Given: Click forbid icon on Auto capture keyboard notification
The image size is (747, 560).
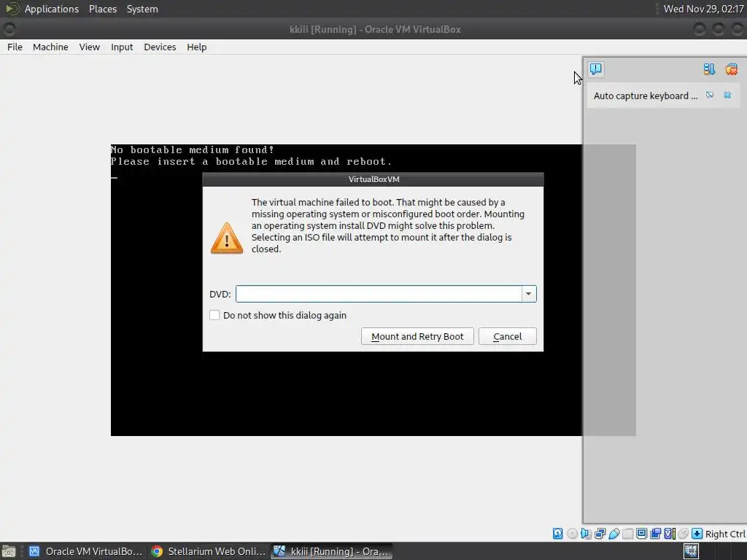Looking at the screenshot, I should click(x=710, y=96).
